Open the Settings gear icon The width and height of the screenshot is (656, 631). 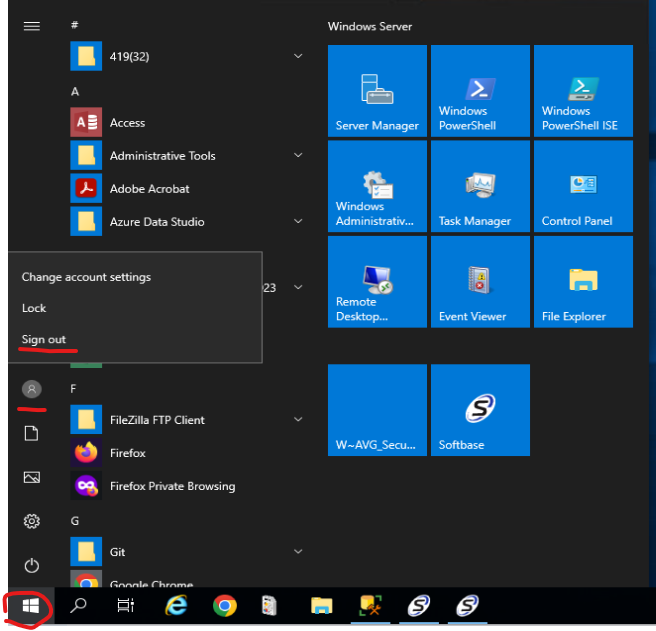pyautogui.click(x=32, y=521)
